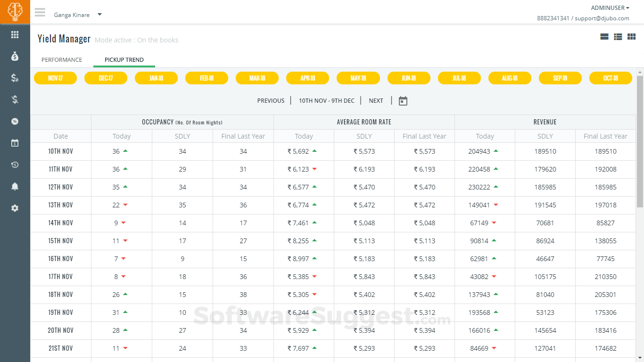Open the money bag revenue icon in sidebar

click(x=15, y=56)
